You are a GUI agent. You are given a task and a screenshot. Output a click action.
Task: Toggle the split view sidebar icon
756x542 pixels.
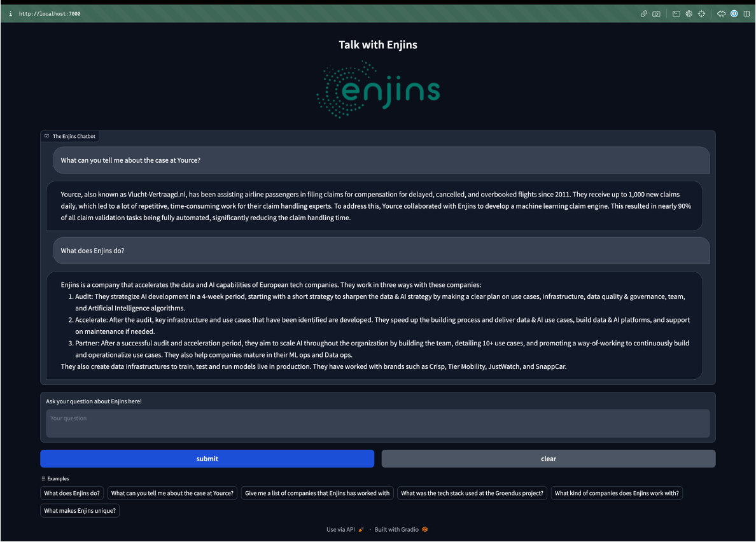[746, 14]
